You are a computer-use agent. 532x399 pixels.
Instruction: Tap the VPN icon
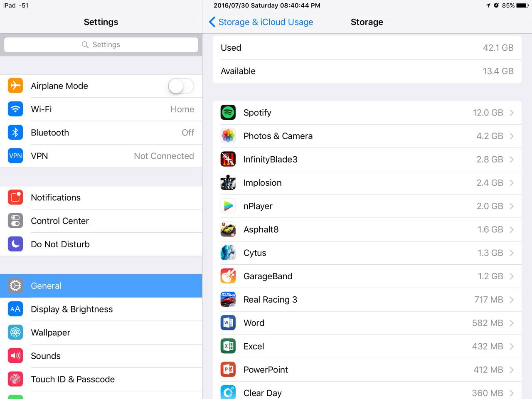[15, 156]
